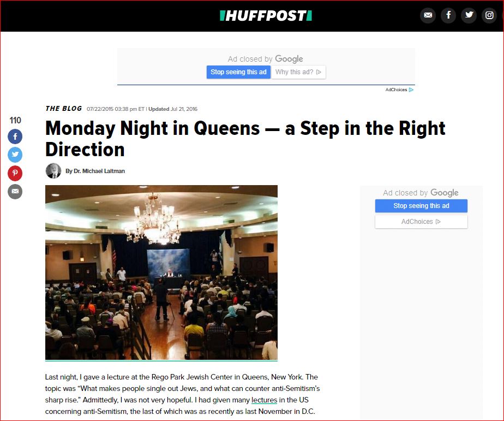Viewport: 504px width, 421px height.
Task: Click the author avatar photo
Action: point(53,171)
